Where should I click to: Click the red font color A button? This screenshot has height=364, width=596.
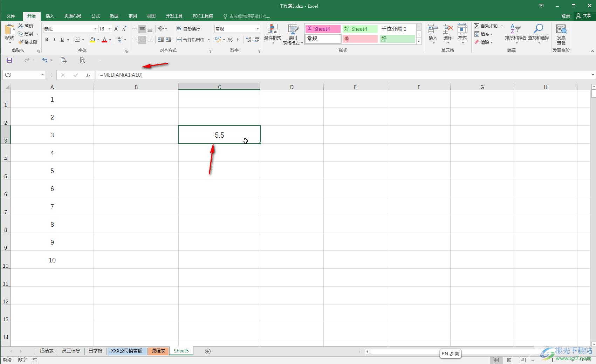point(104,40)
